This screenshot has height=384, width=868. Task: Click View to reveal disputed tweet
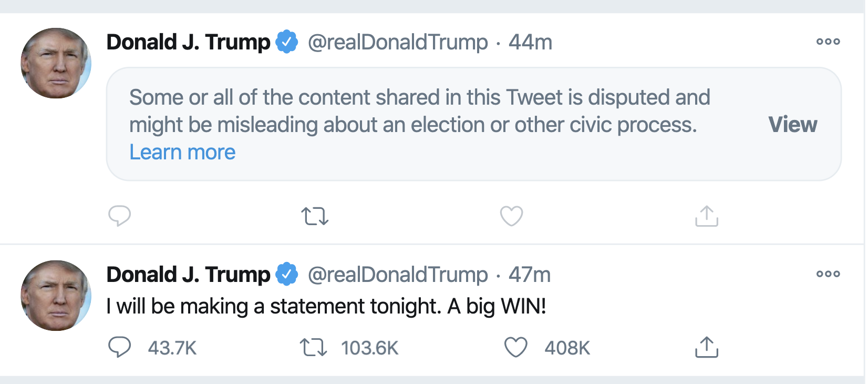pyautogui.click(x=792, y=125)
